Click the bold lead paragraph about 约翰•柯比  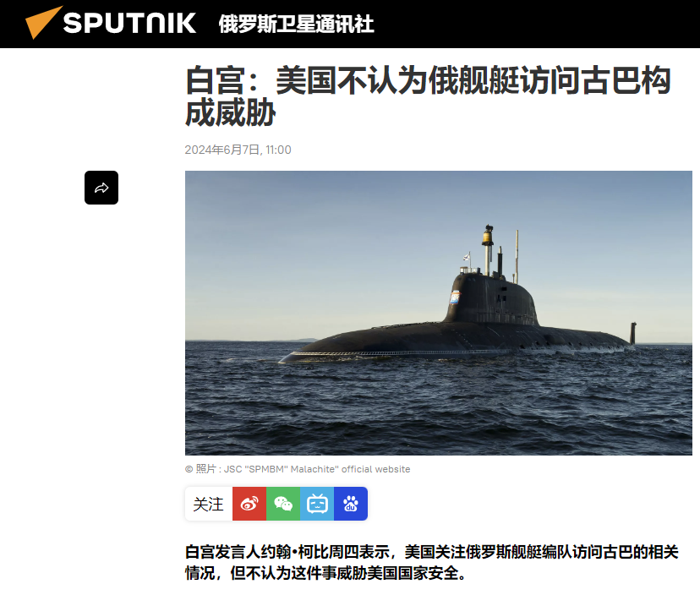point(432,562)
